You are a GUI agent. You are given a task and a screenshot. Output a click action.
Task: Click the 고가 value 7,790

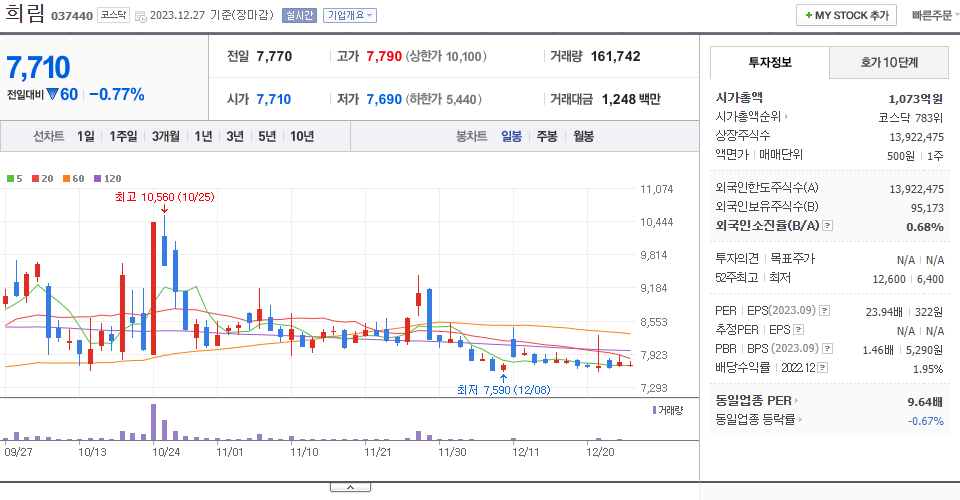click(x=384, y=56)
